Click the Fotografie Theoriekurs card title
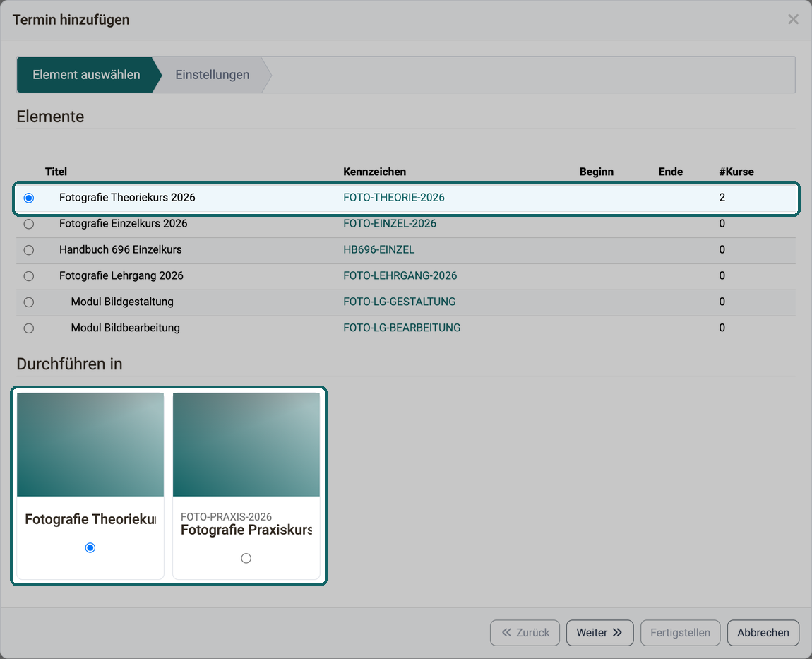Viewport: 812px width, 659px height. coord(90,519)
